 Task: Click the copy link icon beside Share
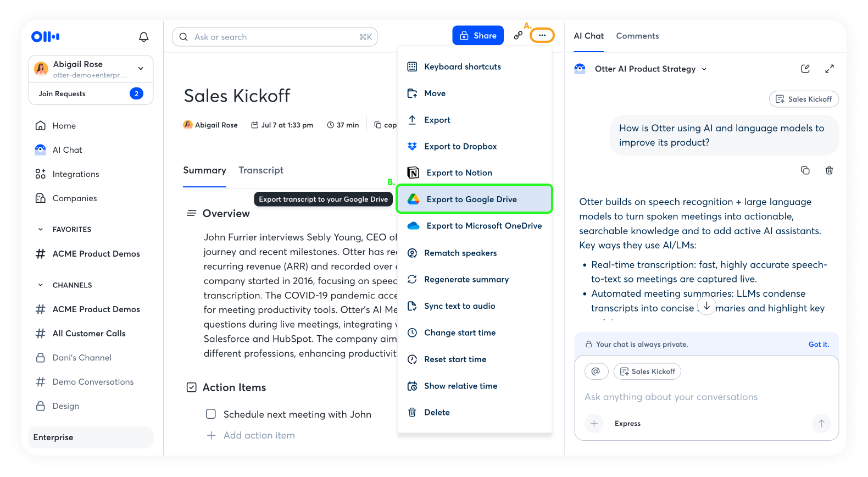(518, 36)
